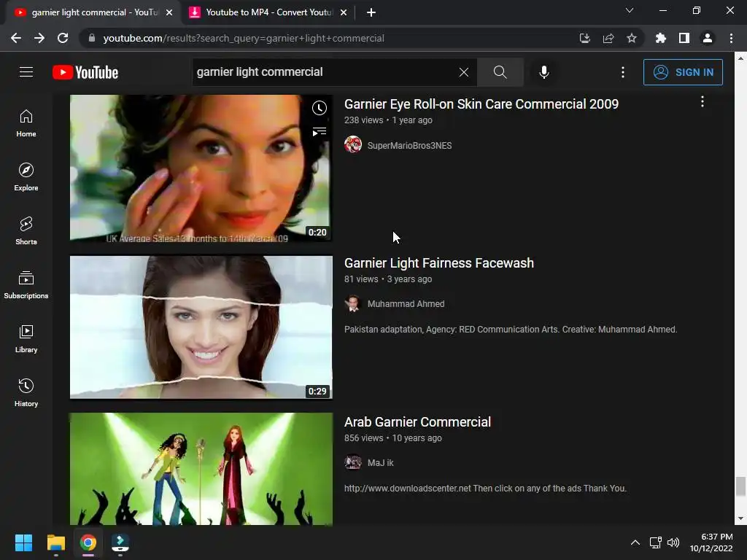Expand the tab search dropdown chevron
Image resolution: width=747 pixels, height=560 pixels.
click(x=630, y=10)
